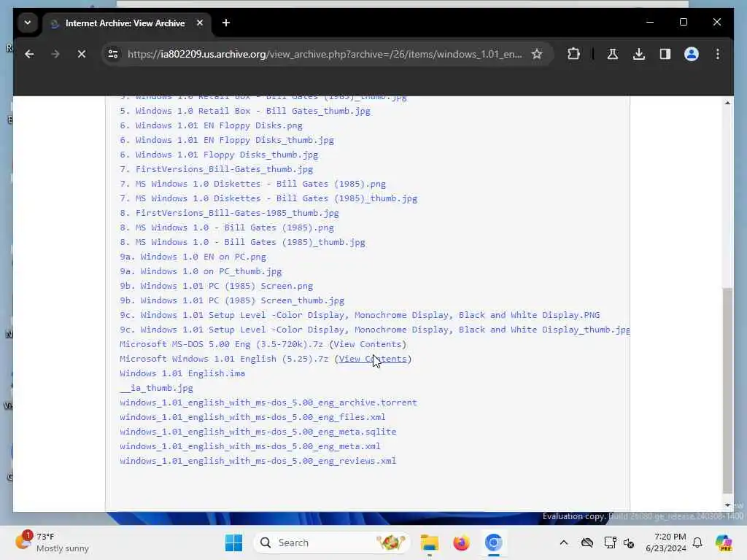
Task: Switch to Chromium in the taskbar
Action: point(494,542)
